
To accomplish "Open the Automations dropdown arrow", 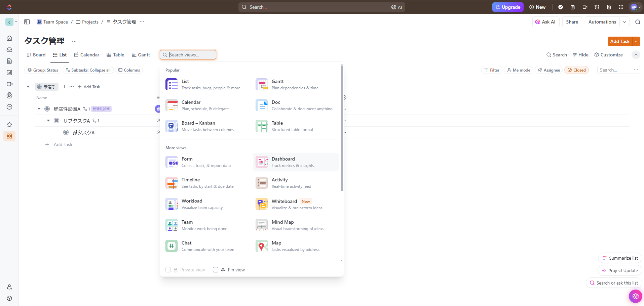I will coord(624,22).
